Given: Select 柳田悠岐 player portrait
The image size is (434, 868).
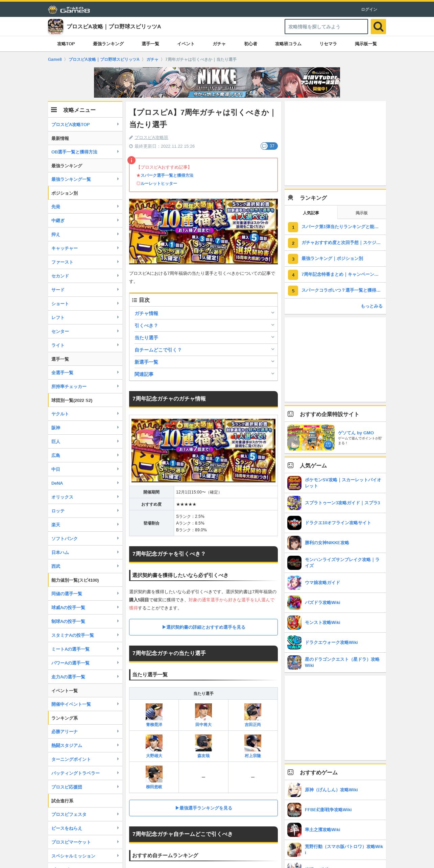Looking at the screenshot, I should pyautogui.click(x=154, y=774).
